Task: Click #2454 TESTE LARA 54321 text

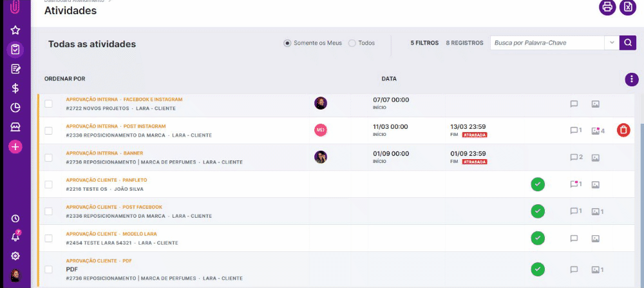Action: (x=99, y=243)
